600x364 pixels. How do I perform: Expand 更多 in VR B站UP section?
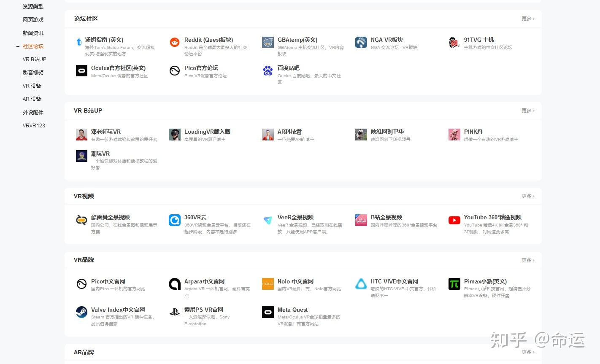(528, 111)
